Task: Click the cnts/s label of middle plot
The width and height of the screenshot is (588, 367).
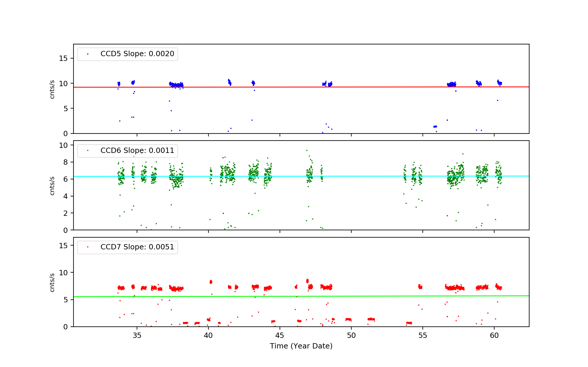Action: 52,186
